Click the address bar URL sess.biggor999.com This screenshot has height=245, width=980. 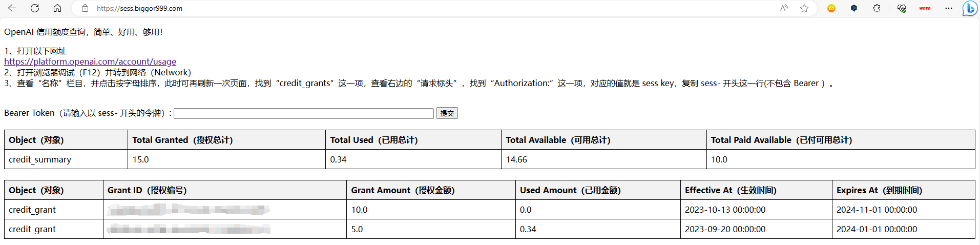click(139, 8)
